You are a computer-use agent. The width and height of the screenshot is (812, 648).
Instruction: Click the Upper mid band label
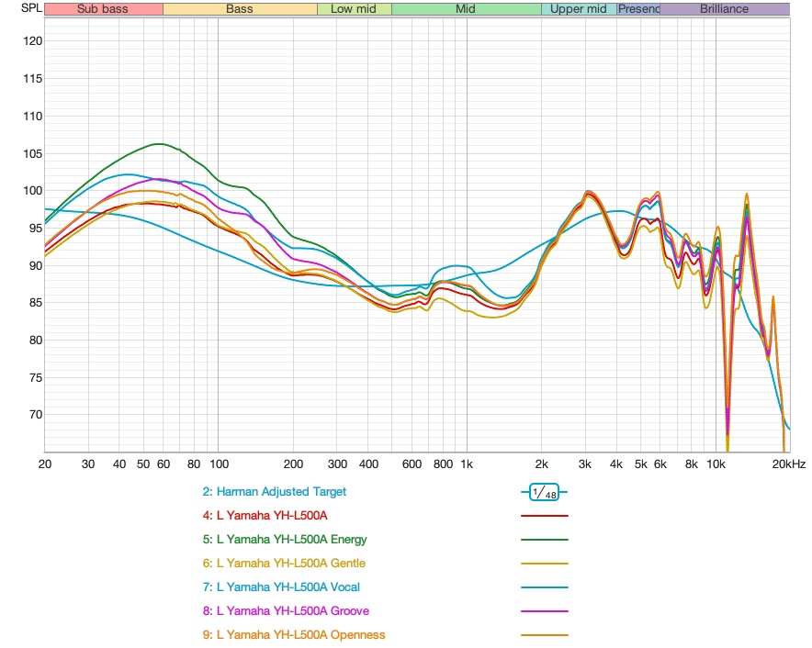[579, 9]
